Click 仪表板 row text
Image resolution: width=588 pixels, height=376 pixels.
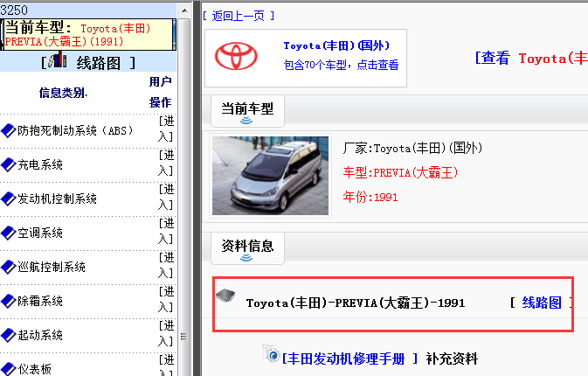34,369
